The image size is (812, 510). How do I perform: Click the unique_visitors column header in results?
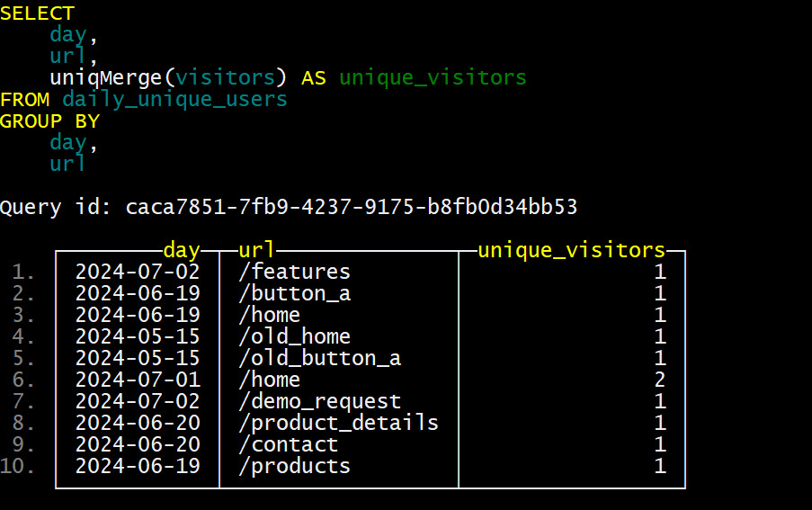coord(571,250)
